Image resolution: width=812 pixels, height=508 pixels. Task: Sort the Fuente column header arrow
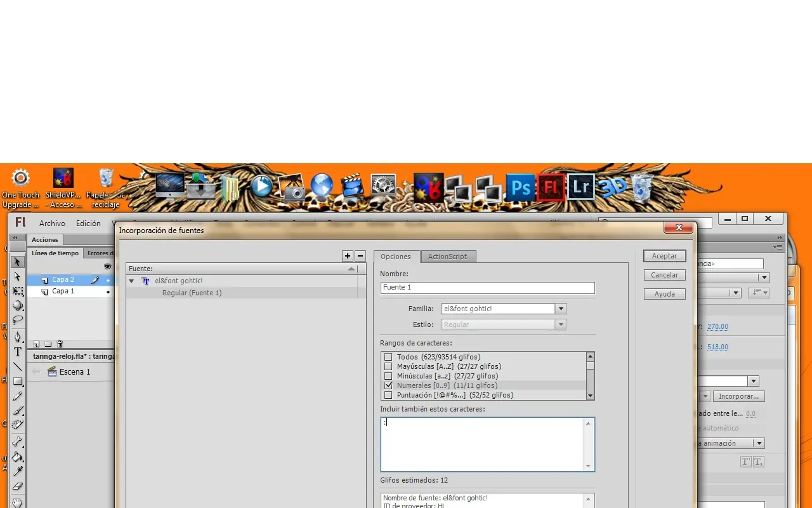click(351, 269)
